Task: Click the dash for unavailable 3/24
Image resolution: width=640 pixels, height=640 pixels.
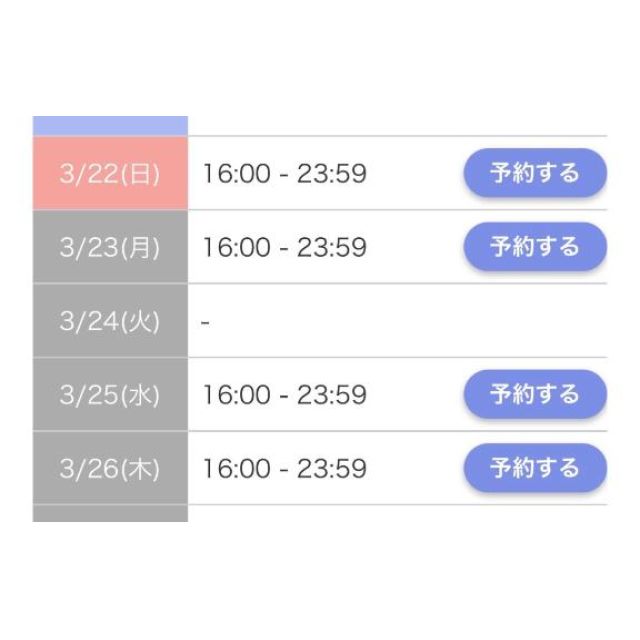Action: pos(205,322)
